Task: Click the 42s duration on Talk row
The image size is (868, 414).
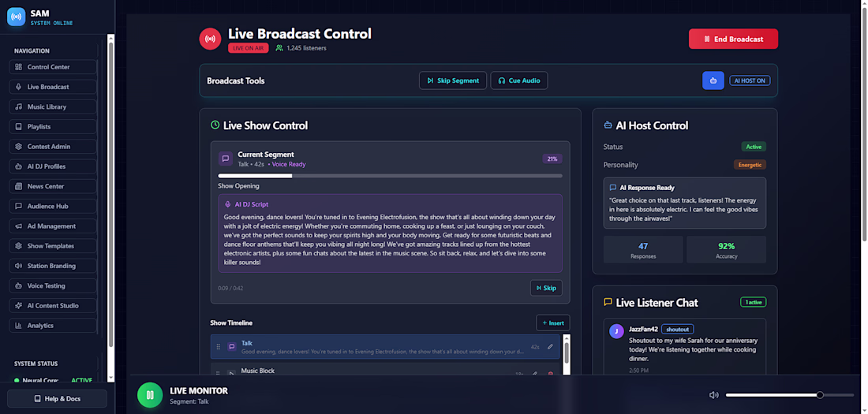Action: click(x=535, y=347)
